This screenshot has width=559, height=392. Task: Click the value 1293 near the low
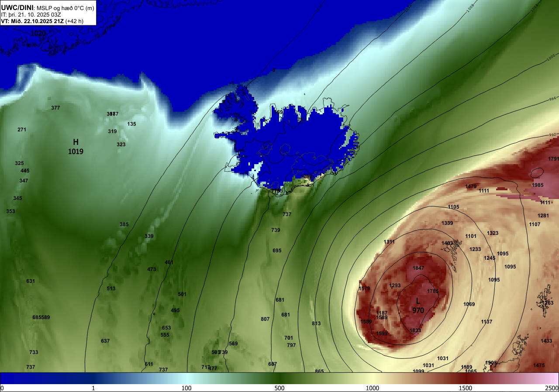click(x=395, y=285)
